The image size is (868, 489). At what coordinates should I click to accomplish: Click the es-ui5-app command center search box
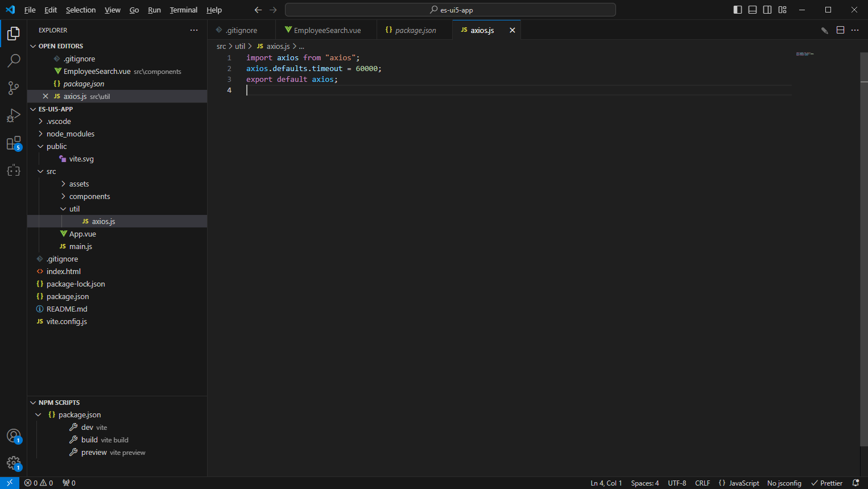[450, 10]
